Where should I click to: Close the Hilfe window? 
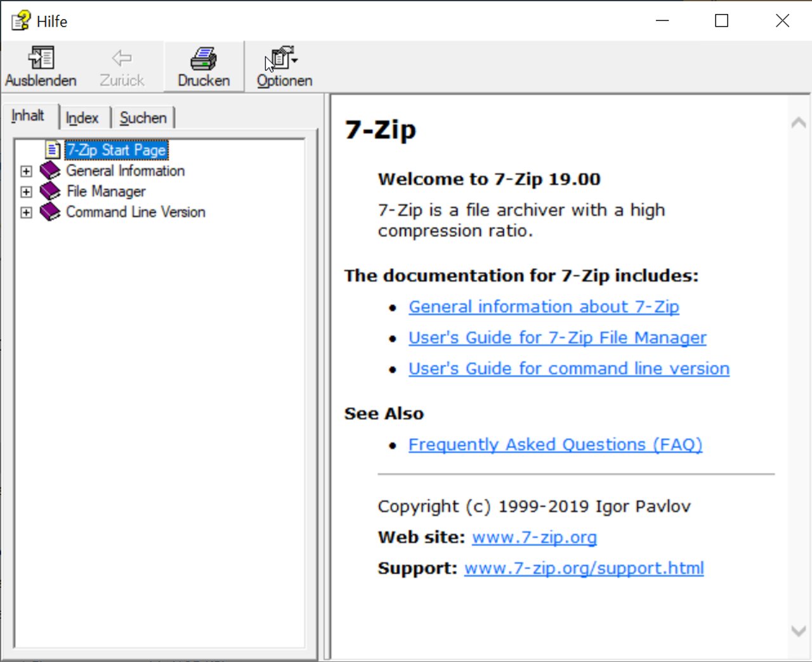click(782, 21)
